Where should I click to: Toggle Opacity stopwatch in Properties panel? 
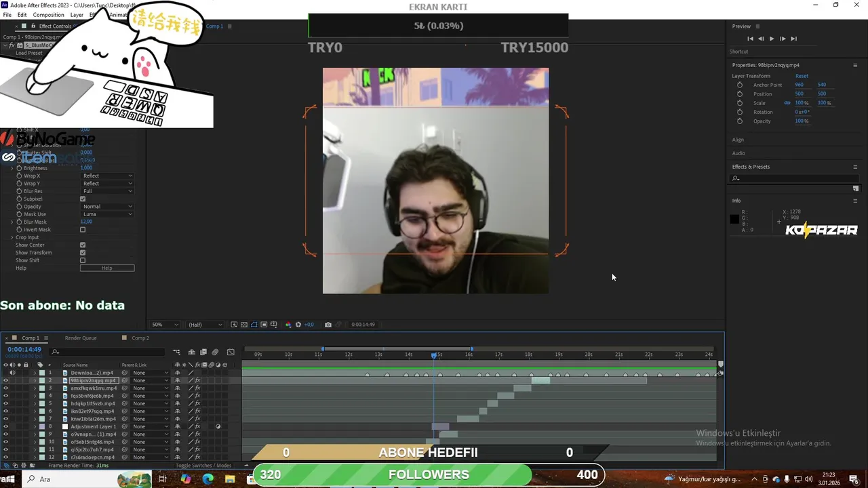(740, 121)
